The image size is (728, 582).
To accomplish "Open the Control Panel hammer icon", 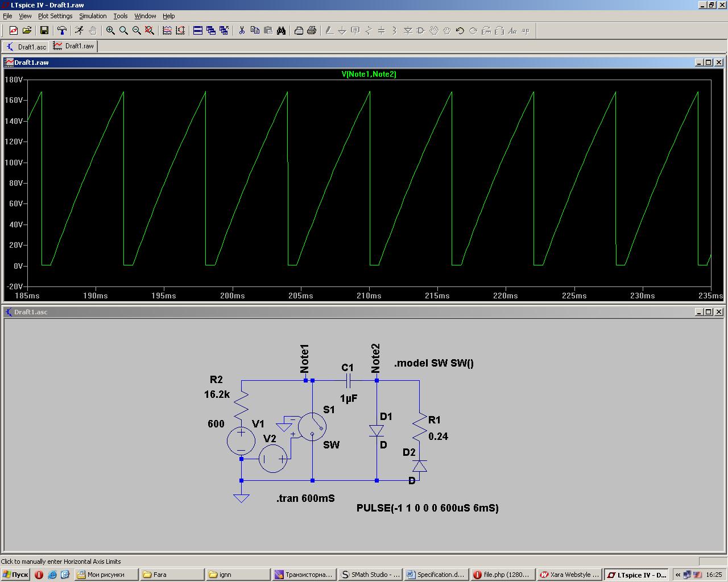I will (62, 31).
